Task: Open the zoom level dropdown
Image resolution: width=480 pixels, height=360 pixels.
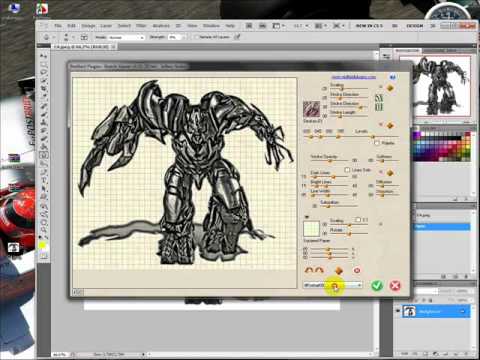Action: 300,26
